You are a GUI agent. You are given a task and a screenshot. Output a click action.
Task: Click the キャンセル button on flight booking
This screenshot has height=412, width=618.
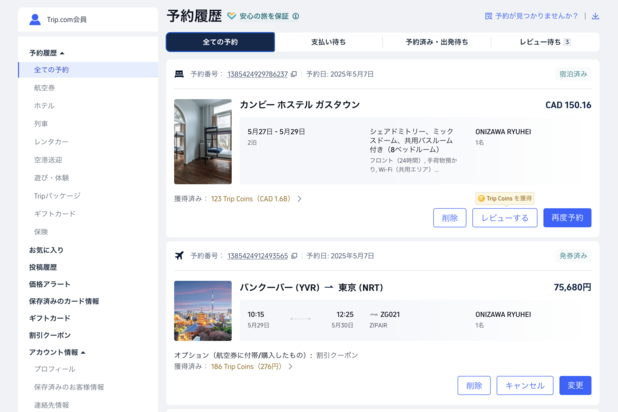click(525, 385)
